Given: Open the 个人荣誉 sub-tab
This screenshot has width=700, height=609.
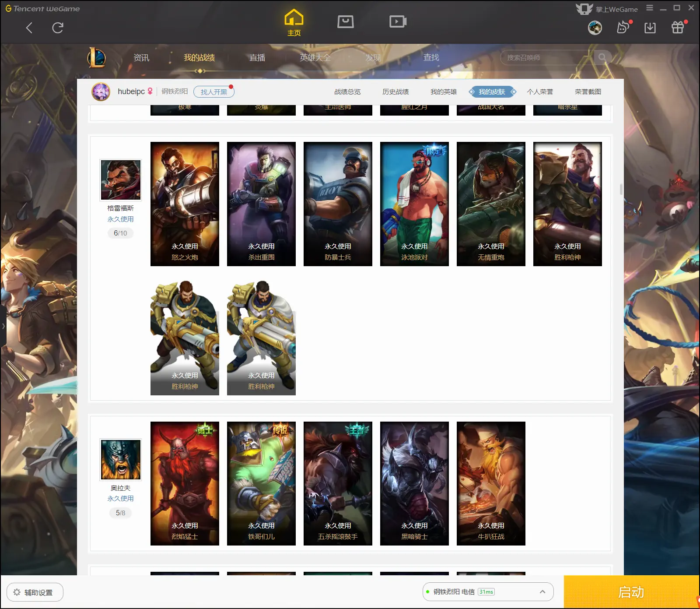Looking at the screenshot, I should [540, 92].
